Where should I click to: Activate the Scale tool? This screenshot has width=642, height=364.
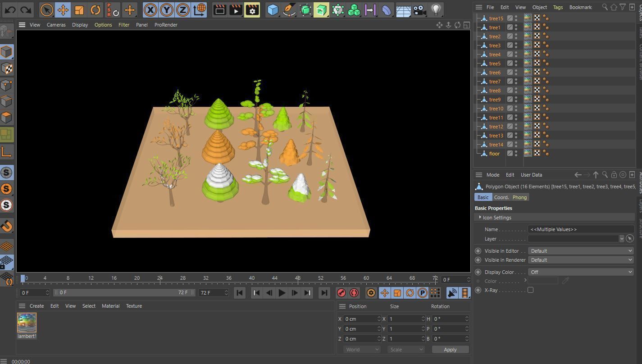pos(79,9)
